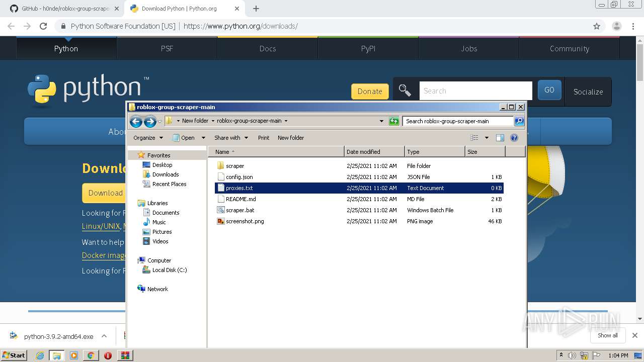Image resolution: width=644 pixels, height=362 pixels.
Task: Open Desktop in the navigation pane
Action: pyautogui.click(x=162, y=165)
